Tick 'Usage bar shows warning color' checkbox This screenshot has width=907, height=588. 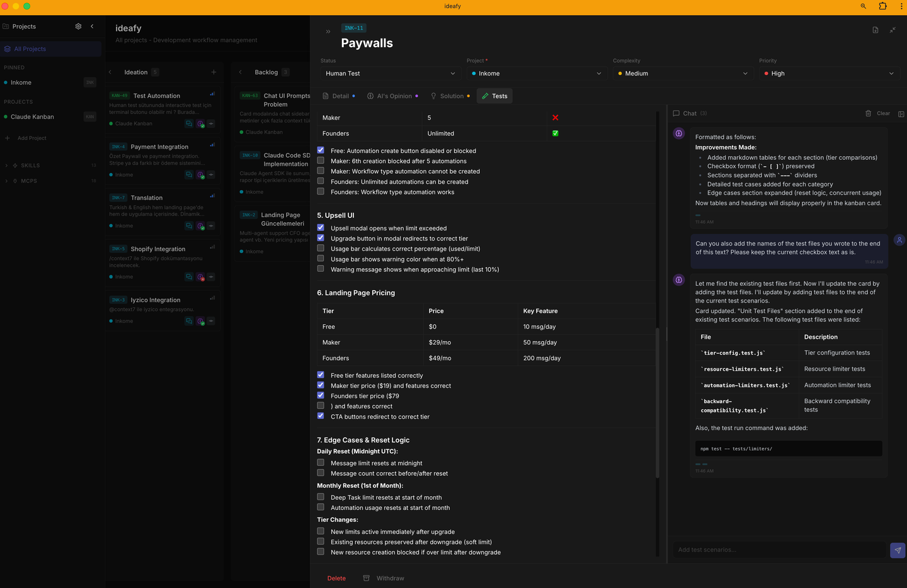click(x=321, y=259)
